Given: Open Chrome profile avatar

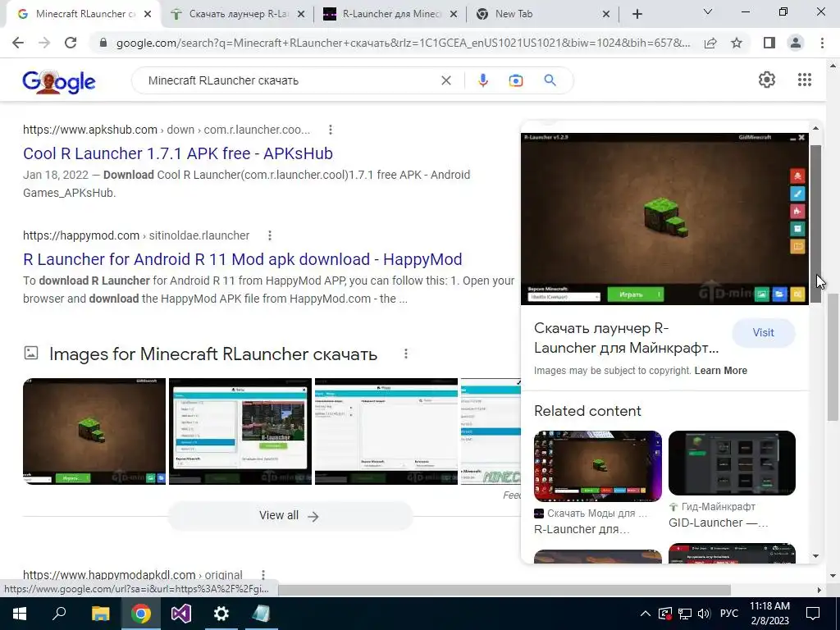Looking at the screenshot, I should click(796, 43).
